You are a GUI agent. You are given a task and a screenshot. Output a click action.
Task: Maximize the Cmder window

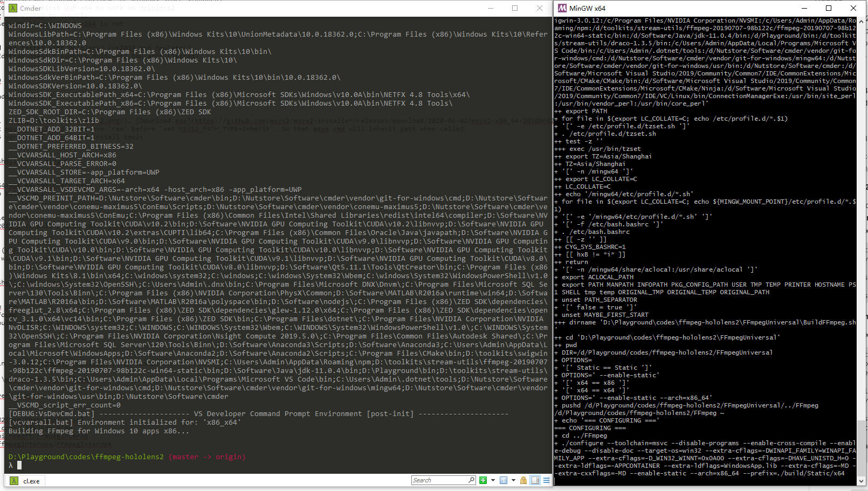(515, 8)
